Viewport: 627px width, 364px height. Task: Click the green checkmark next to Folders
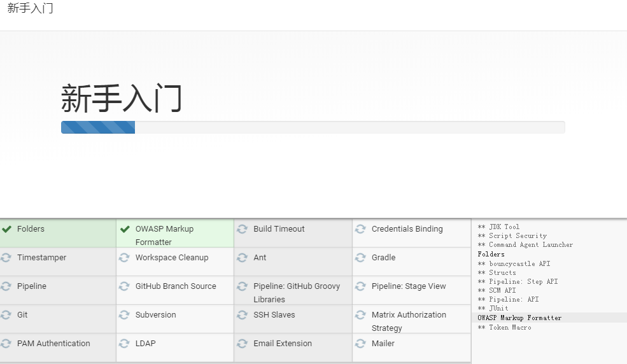coord(6,229)
